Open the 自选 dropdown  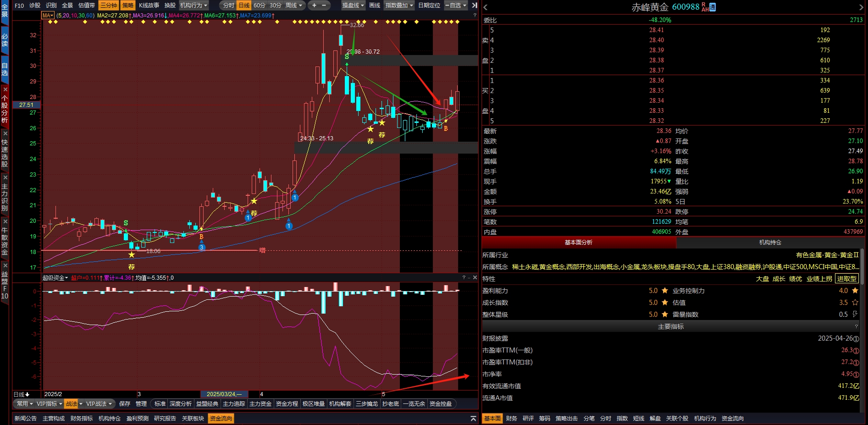point(455,6)
